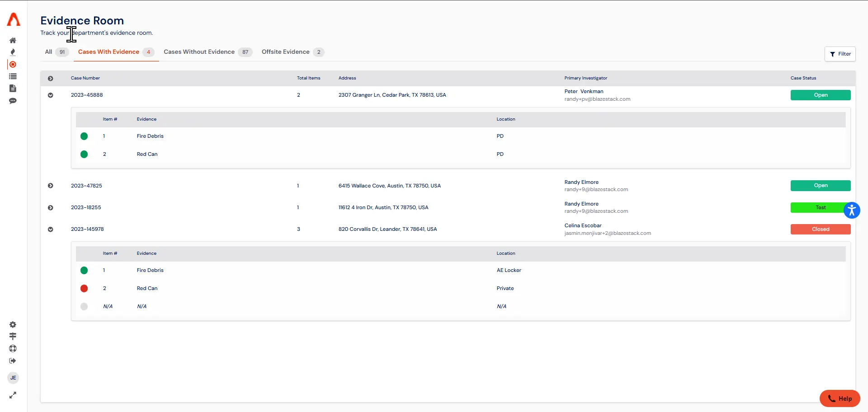Click investigator Celina Escobar
Image resolution: width=868 pixels, height=412 pixels.
[x=583, y=225]
